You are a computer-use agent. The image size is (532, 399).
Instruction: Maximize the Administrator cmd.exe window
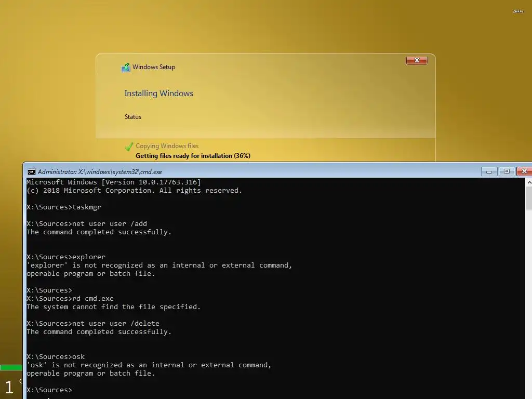point(507,171)
